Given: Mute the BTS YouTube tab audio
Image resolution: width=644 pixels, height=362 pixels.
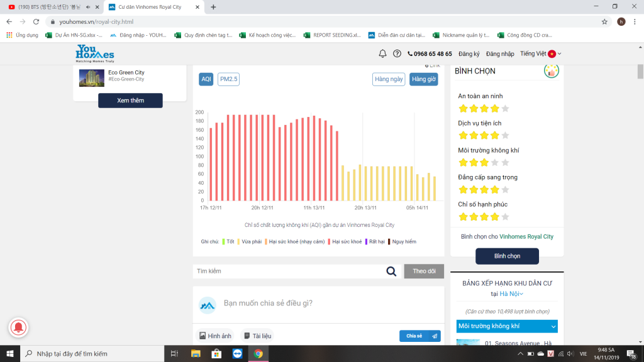Looking at the screenshot, I should click(x=88, y=7).
